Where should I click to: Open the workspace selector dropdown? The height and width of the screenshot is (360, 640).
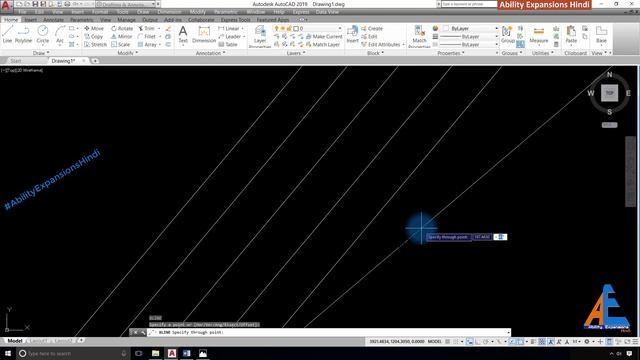point(125,4)
